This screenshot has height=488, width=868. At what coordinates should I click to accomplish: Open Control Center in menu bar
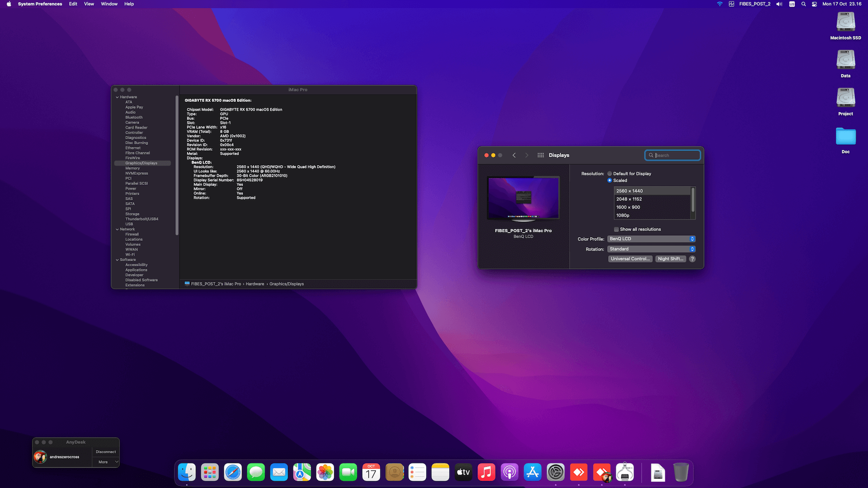[x=814, y=4]
